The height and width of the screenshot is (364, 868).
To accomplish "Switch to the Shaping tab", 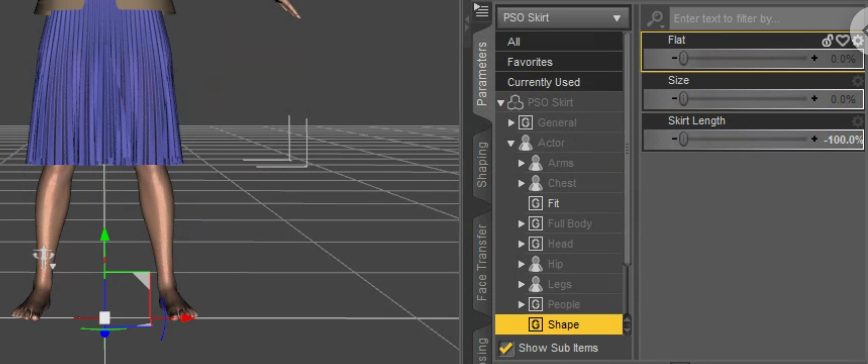I will point(482,164).
